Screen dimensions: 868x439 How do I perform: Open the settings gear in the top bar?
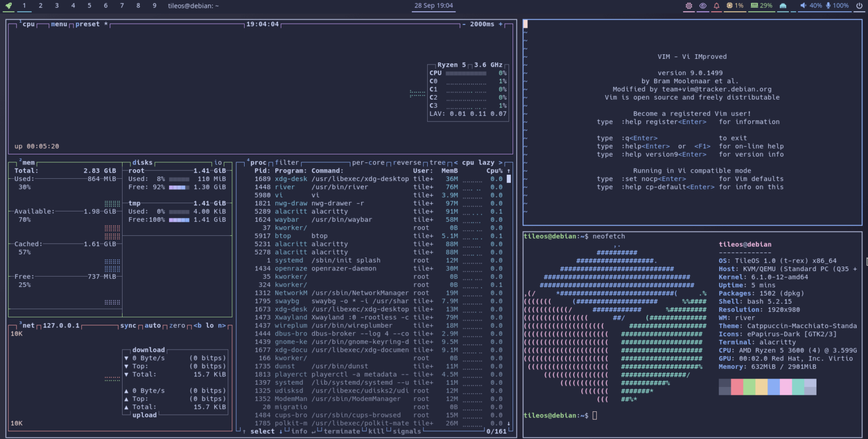tap(689, 6)
